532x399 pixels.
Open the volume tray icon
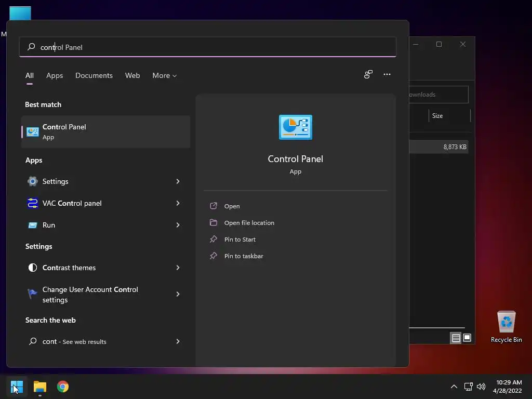(x=481, y=387)
